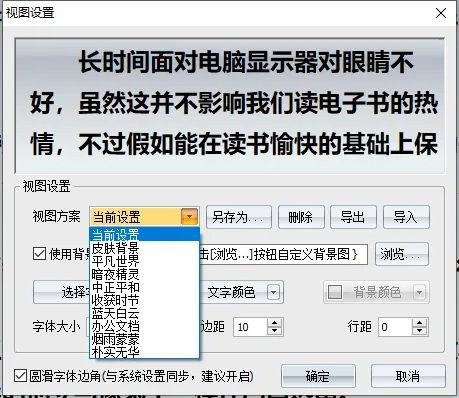Choose the 平凡世界 scheme
This screenshot has width=459, height=398.
click(x=144, y=261)
